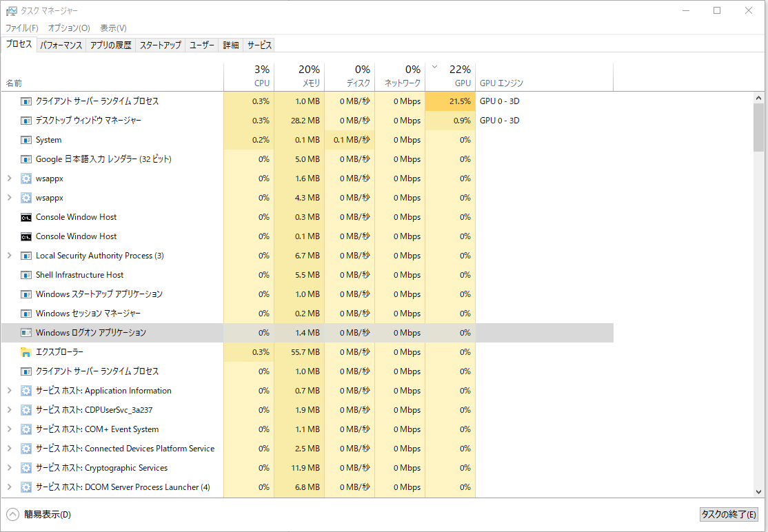Click the vertical scrollbar thumb
Screen dimensions: 768x532
coord(758,127)
